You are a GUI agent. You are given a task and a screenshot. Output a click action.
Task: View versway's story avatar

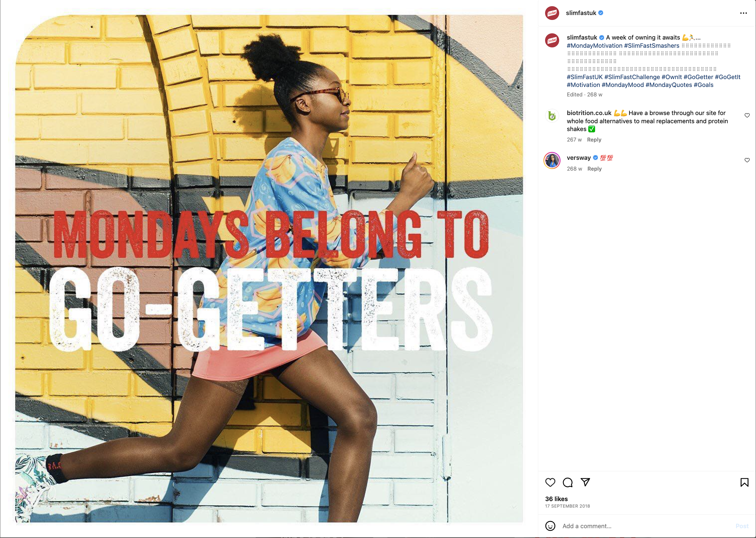click(552, 161)
